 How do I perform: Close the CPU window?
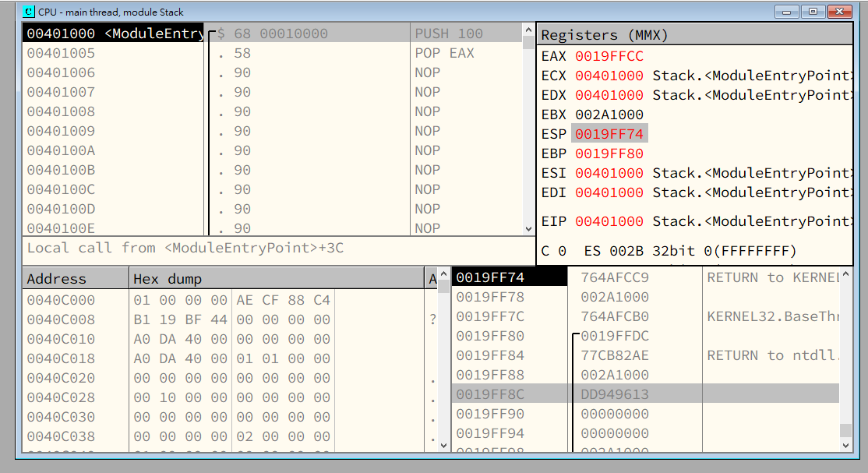coord(839,12)
